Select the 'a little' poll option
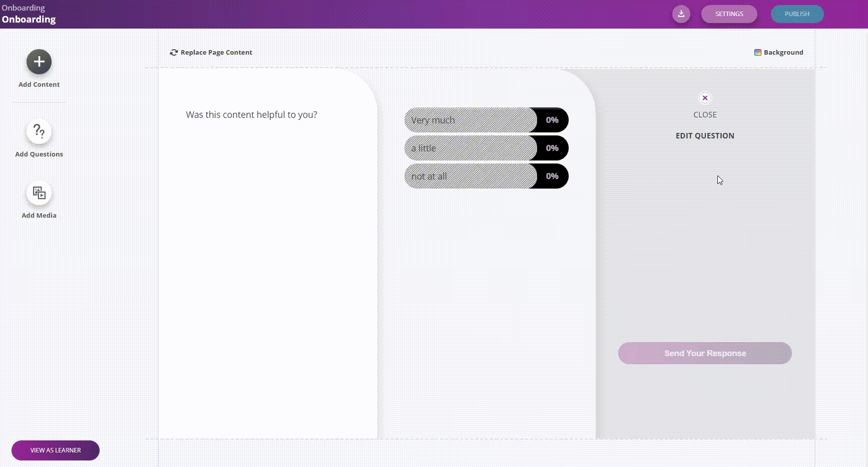 [486, 148]
